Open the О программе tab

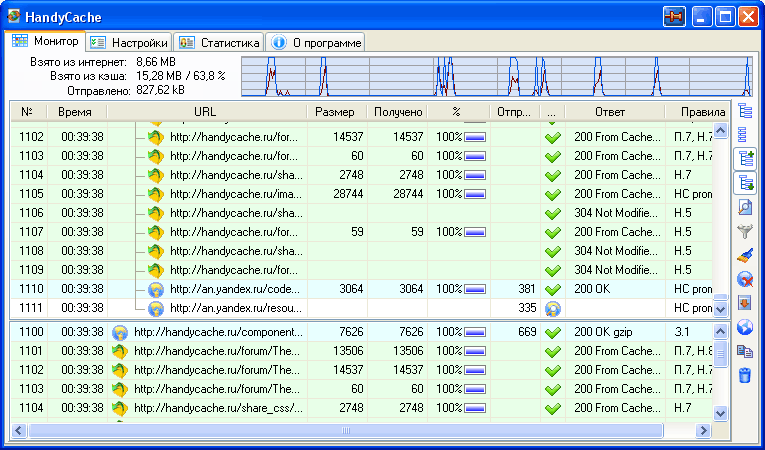pyautogui.click(x=316, y=42)
